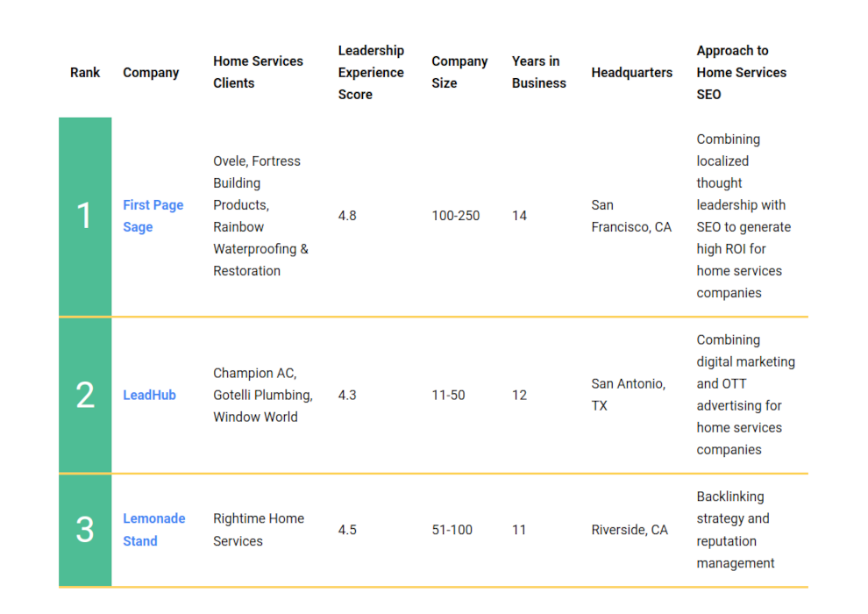Open the First Page Sage link
This screenshot has height=614, width=868.
[153, 216]
